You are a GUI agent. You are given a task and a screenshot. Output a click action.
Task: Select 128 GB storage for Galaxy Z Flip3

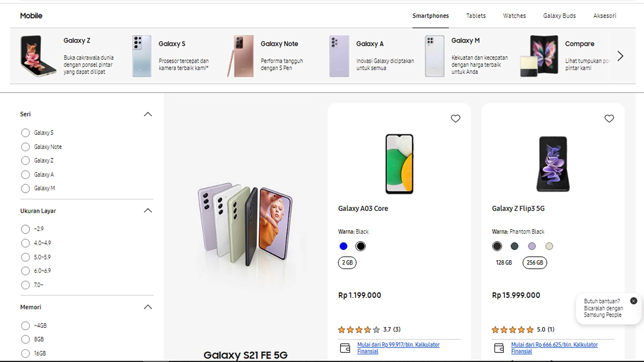pyautogui.click(x=504, y=263)
